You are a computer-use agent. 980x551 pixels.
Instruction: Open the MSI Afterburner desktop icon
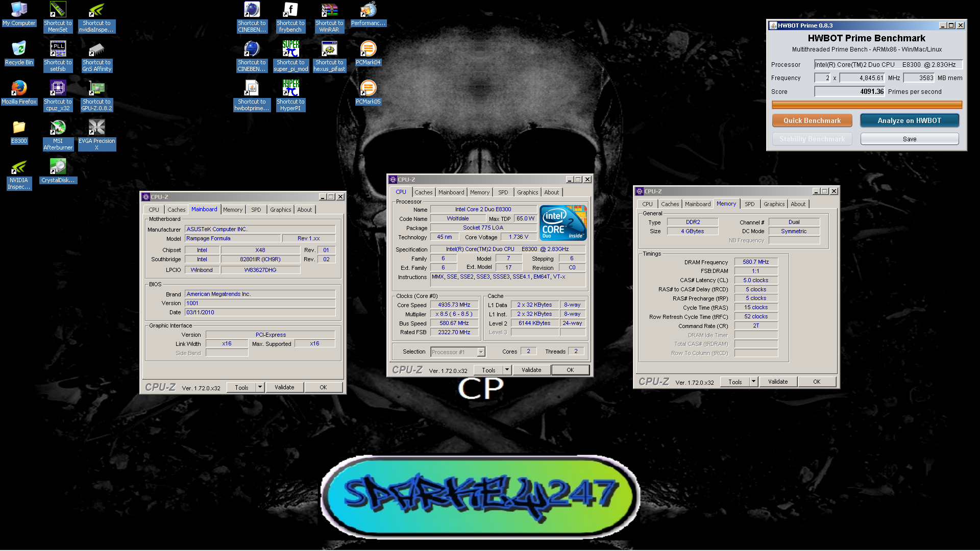[x=58, y=135]
